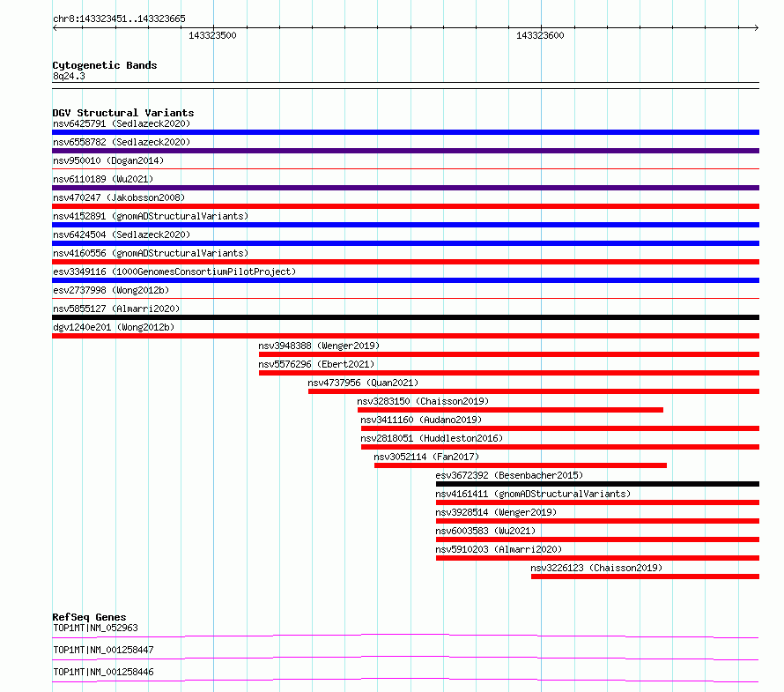Select nsv6424504 (Sedlazeck2020) label
The height and width of the screenshot is (692, 784).
pyautogui.click(x=122, y=234)
